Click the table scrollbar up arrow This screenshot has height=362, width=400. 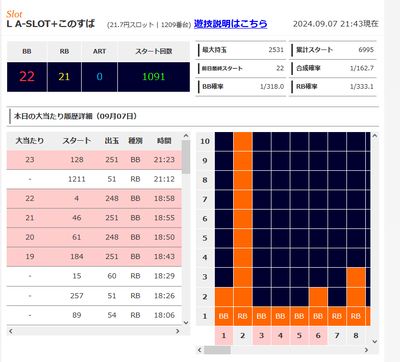[x=186, y=136]
